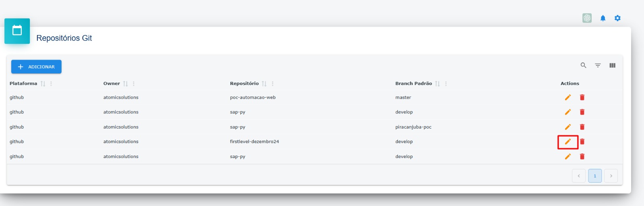Edit the piracanjuba-poc branch row
Image resolution: width=644 pixels, height=206 pixels.
(x=568, y=127)
